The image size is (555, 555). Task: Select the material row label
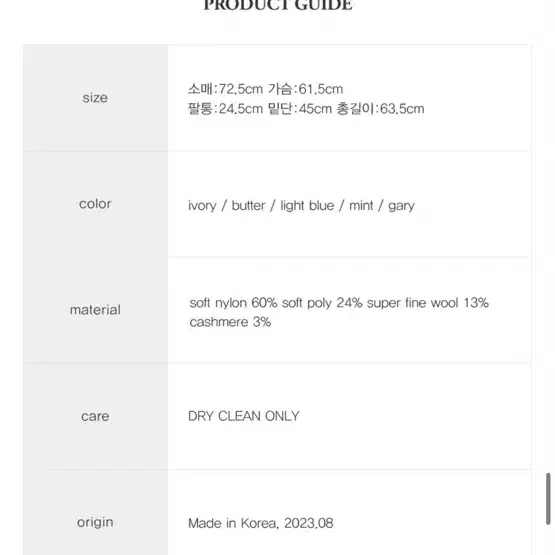pos(95,310)
